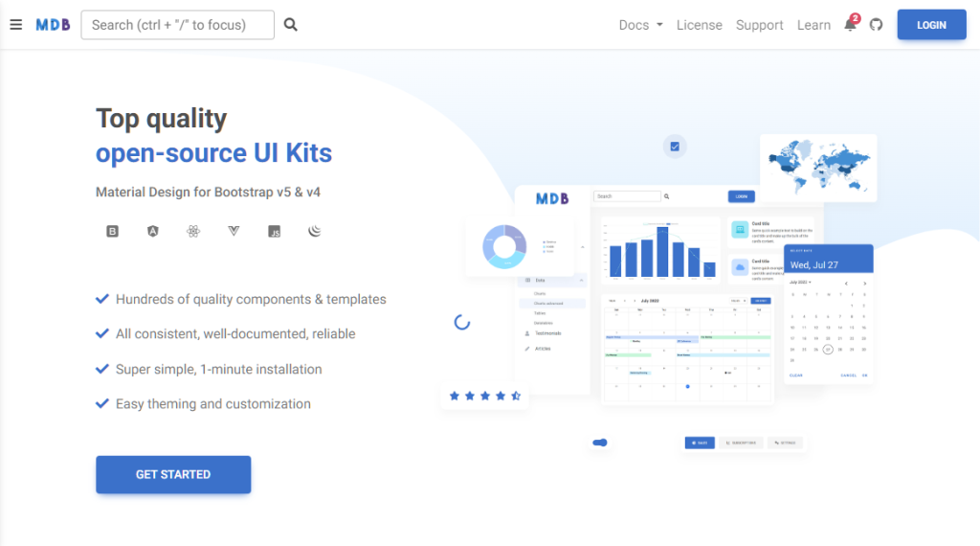
Task: Select the Bootstrap technology icon
Action: point(113,232)
